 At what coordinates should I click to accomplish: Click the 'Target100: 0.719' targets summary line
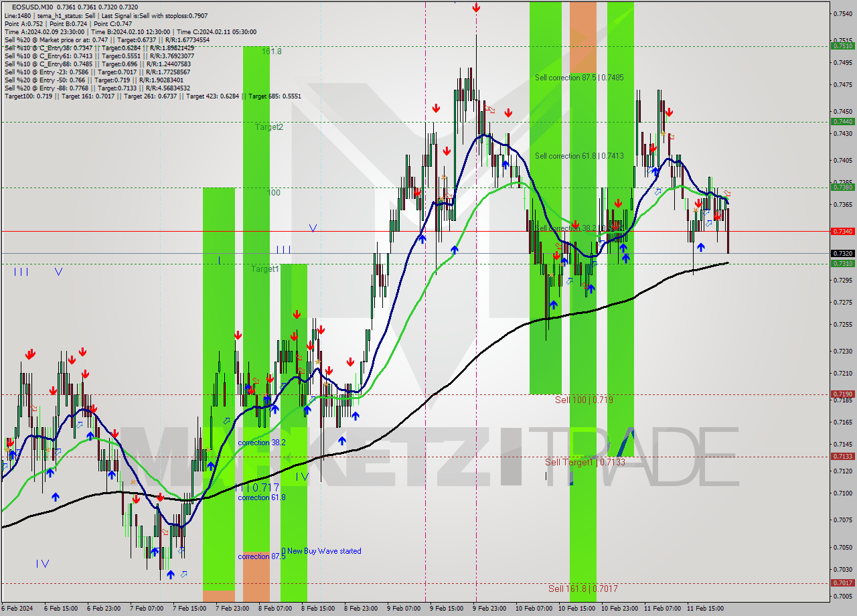tap(153, 96)
